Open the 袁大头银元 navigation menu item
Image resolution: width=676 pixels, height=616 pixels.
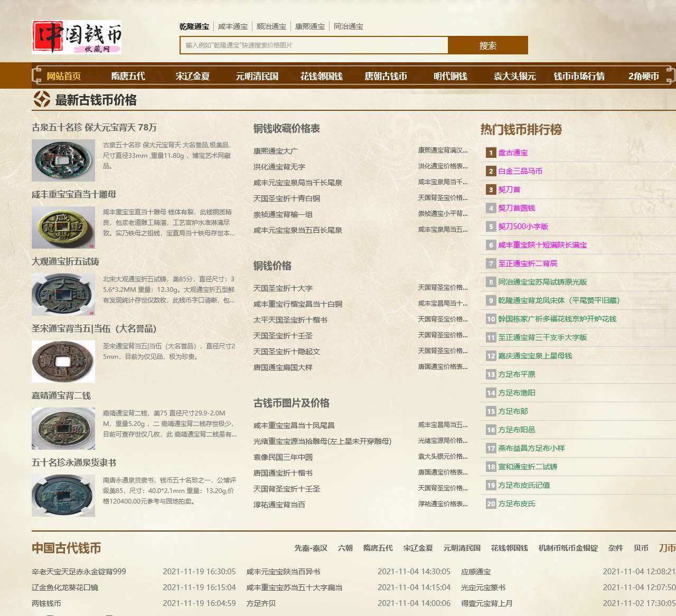514,76
